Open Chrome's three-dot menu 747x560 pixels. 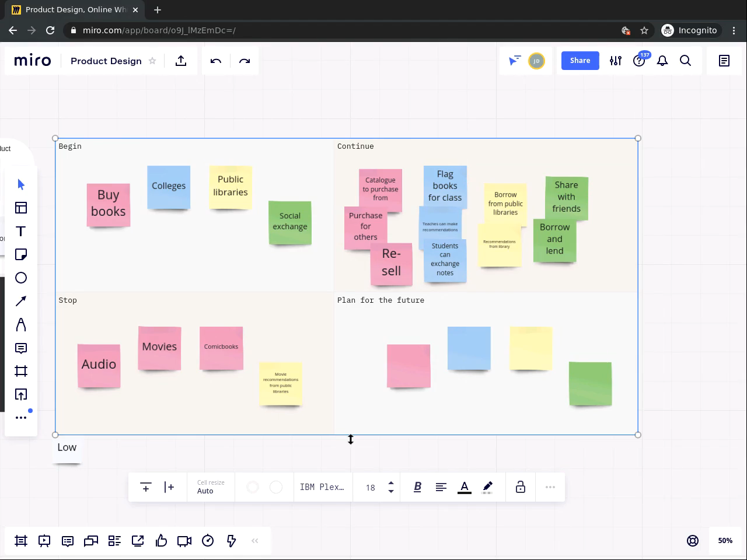pos(734,30)
